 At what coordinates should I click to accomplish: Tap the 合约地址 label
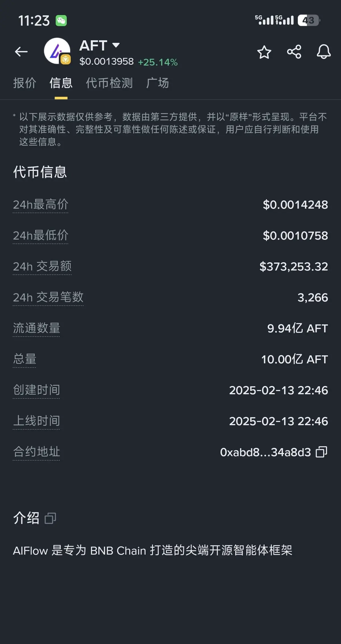pos(36,452)
